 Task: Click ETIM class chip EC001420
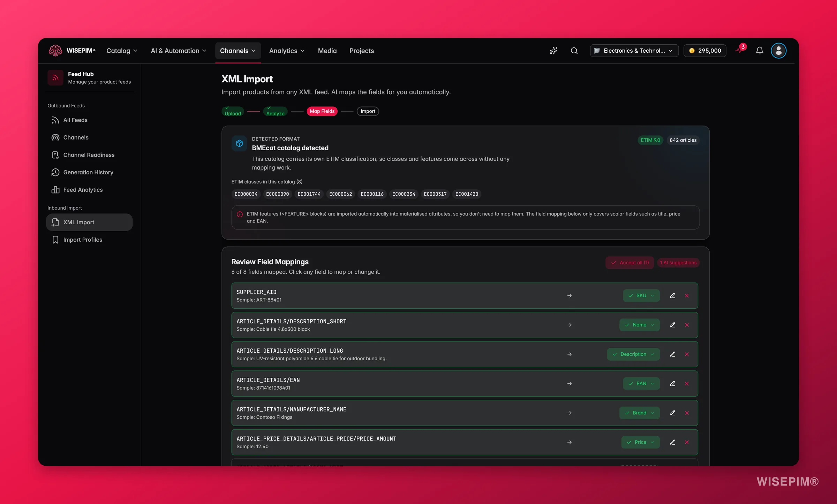[x=467, y=194]
